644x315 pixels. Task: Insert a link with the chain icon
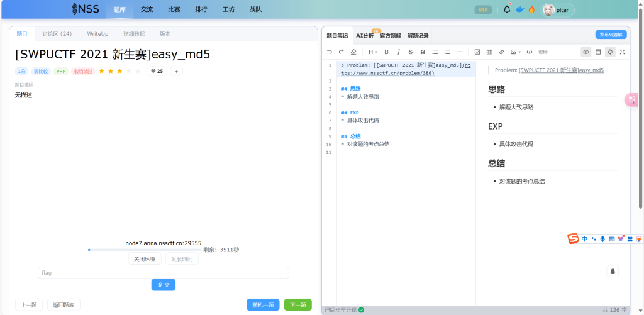(x=501, y=52)
